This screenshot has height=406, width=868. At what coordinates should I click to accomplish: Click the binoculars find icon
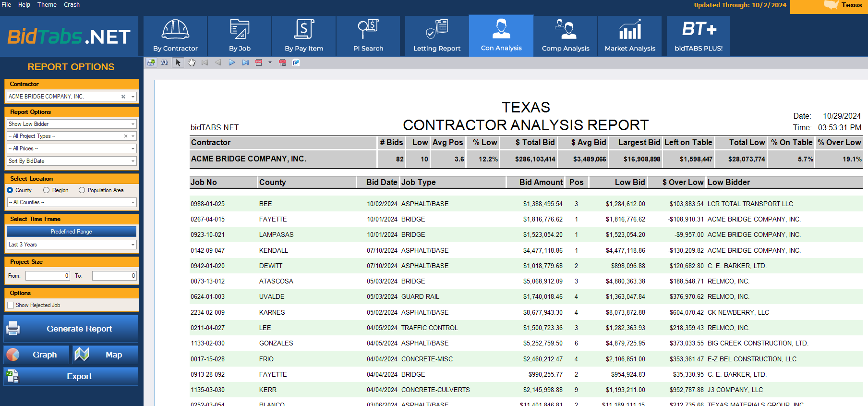(x=165, y=62)
